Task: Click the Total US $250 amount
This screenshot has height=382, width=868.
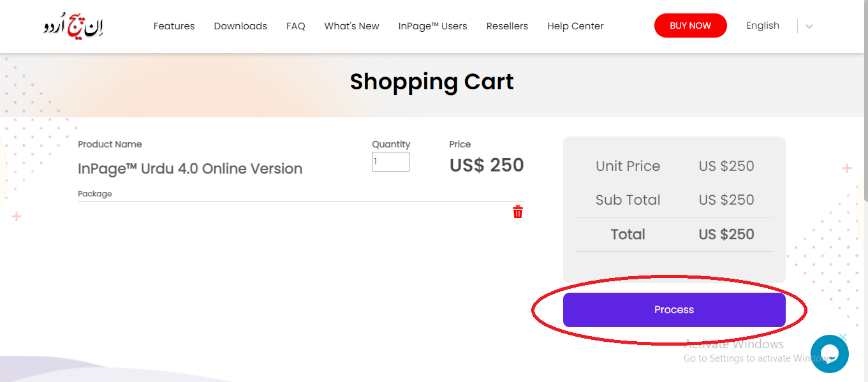Action: coord(726,235)
